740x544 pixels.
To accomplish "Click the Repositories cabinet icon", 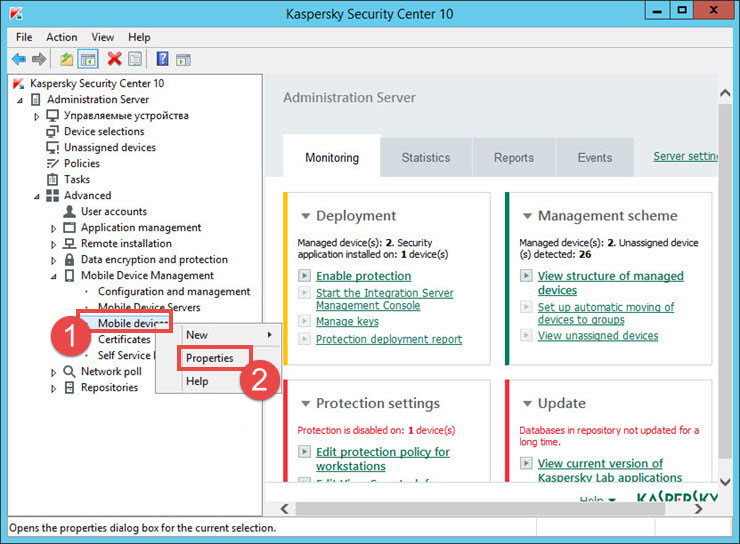I will (69, 388).
